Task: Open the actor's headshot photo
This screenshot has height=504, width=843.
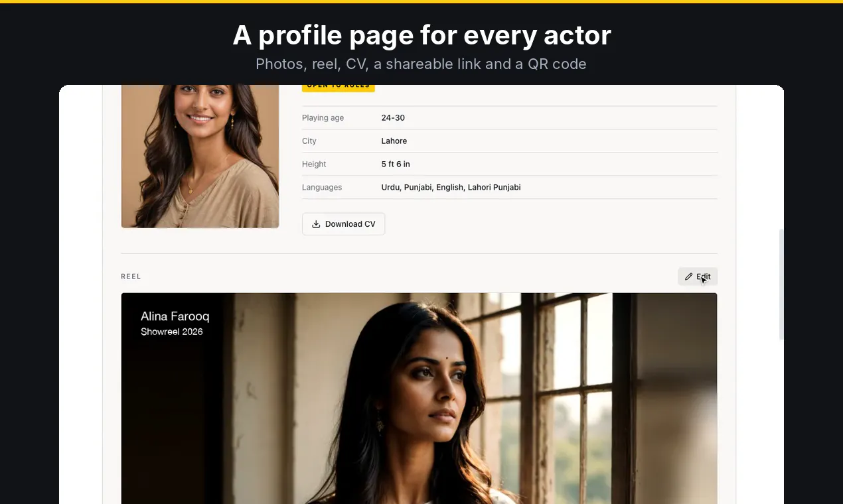Action: 200,157
